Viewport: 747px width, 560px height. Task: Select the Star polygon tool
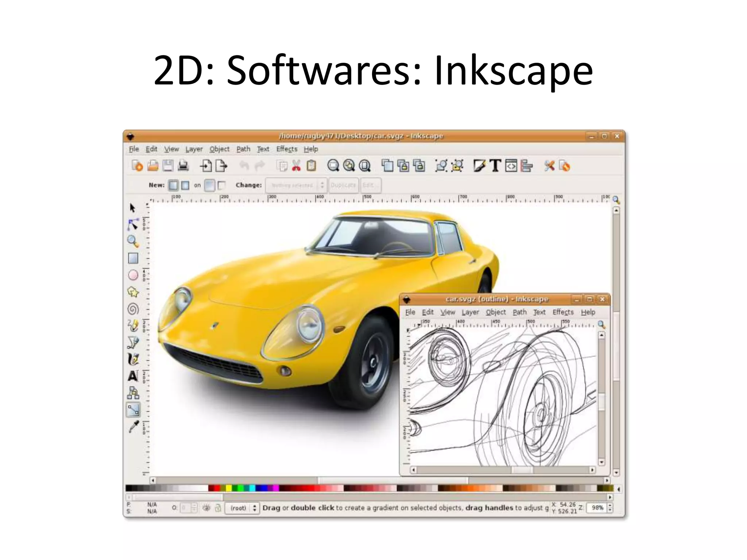point(133,292)
